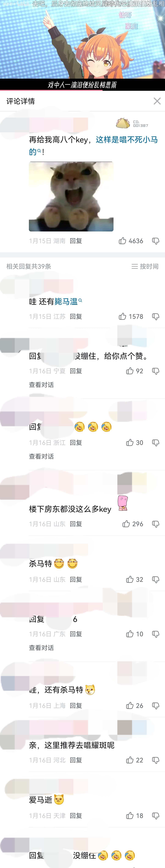Expand 查看对话 under the Guangdong reply
Screen dimensions: 165x868
(41, 648)
